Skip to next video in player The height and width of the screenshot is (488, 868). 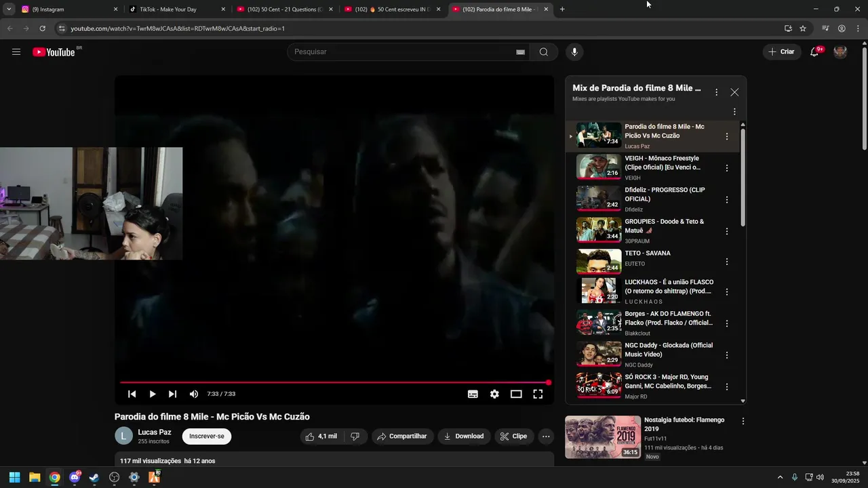point(173,394)
